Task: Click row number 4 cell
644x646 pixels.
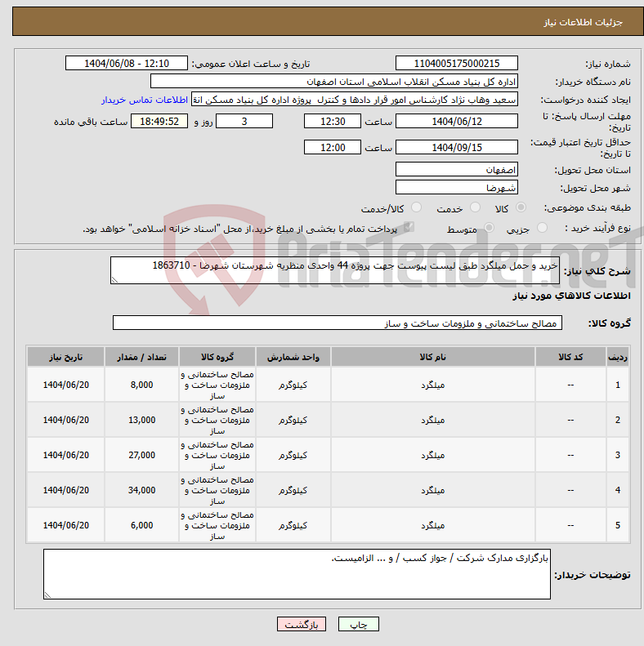Action: [618, 490]
